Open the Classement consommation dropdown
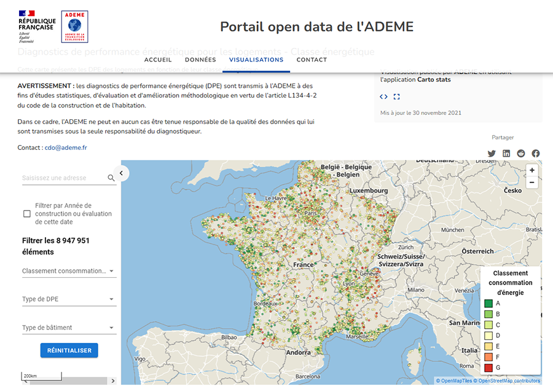553x392 pixels. [x=69, y=270]
